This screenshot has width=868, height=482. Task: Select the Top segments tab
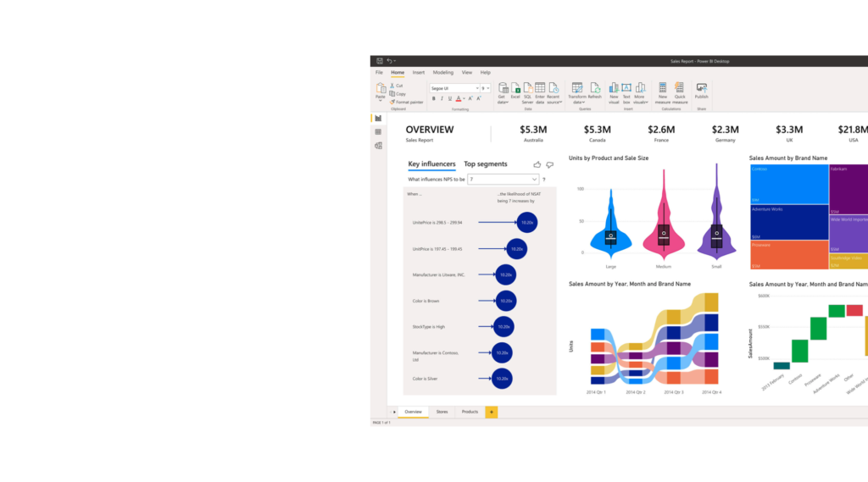(x=486, y=163)
